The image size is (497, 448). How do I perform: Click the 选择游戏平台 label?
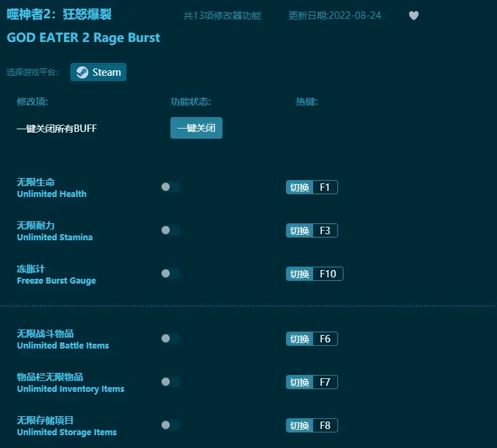[x=32, y=72]
